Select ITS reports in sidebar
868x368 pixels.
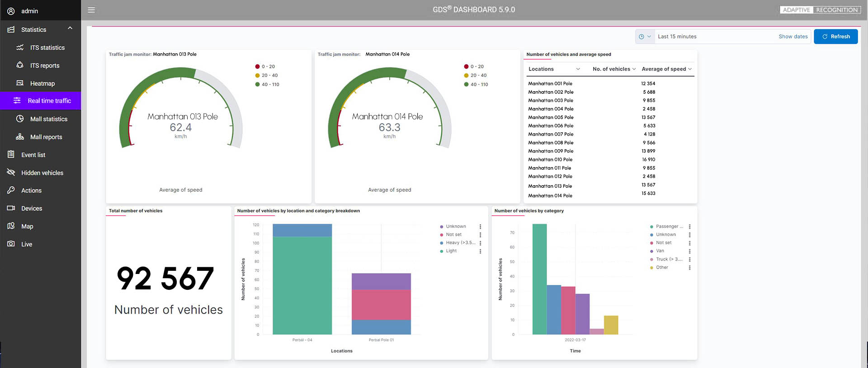pyautogui.click(x=45, y=66)
